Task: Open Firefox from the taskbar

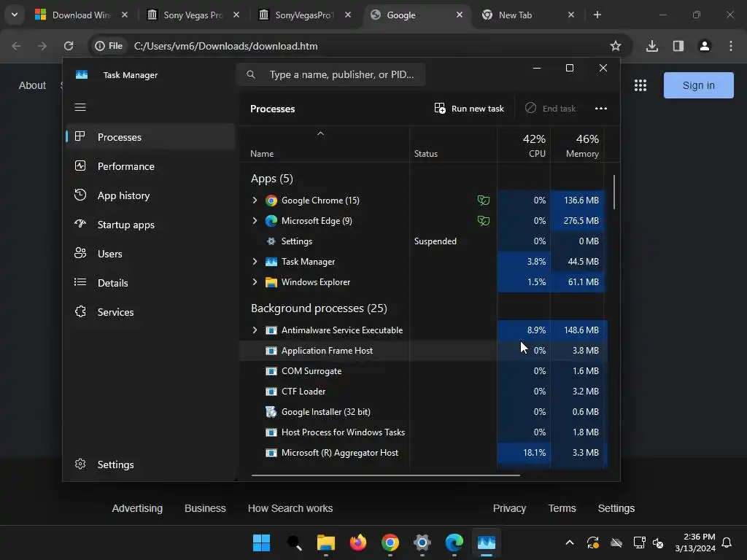Action: [x=357, y=542]
